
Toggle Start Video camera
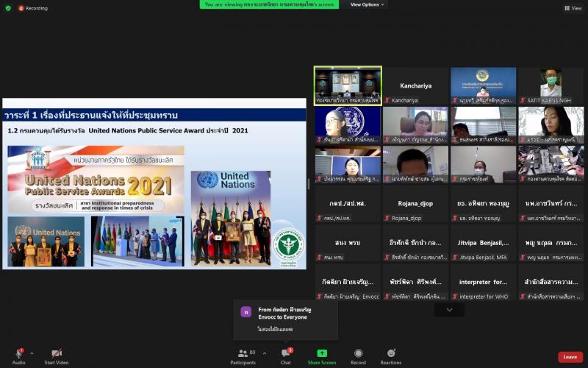(57, 356)
